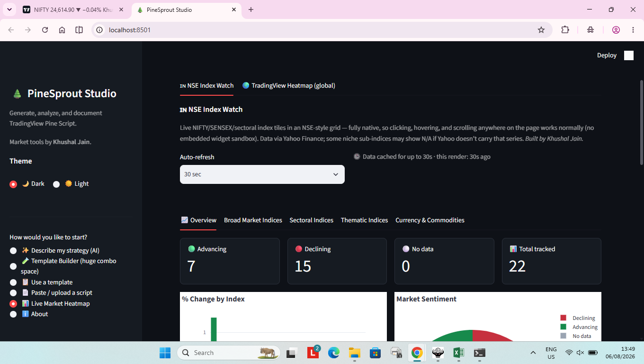Click the taskbar Search box
The height and width of the screenshot is (364, 644).
click(x=229, y=353)
